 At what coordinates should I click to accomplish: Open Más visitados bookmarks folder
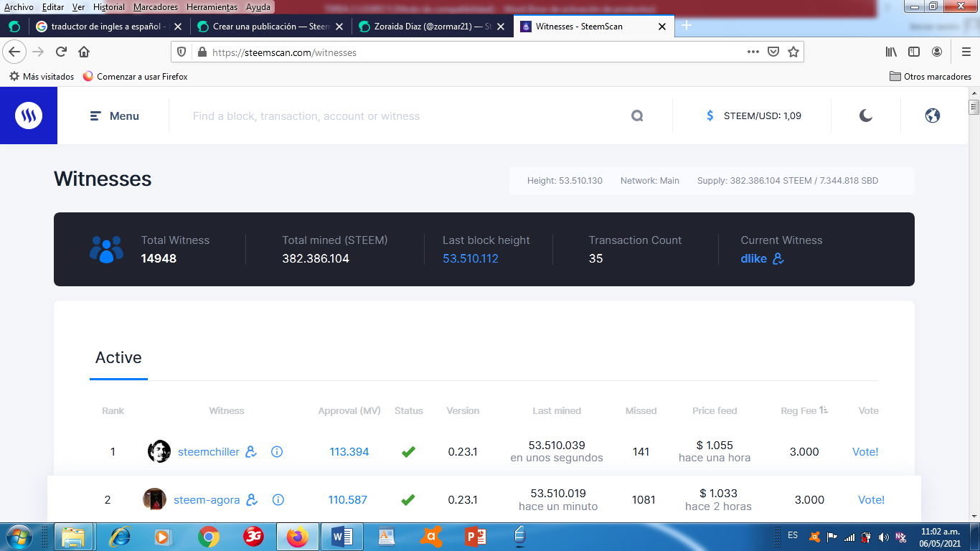(42, 76)
